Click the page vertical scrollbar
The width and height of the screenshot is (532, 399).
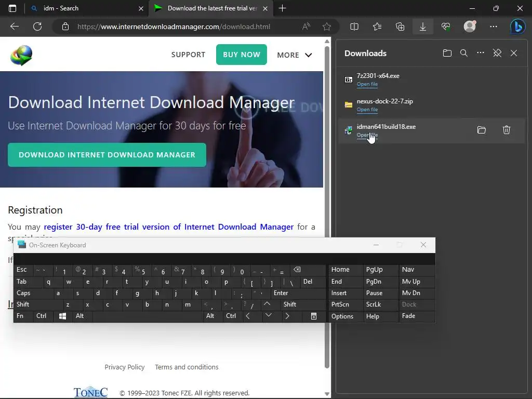[x=327, y=207]
